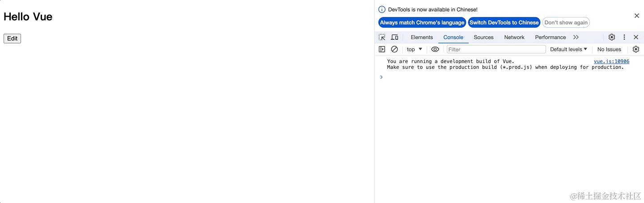Expand the more tabs chevron
The height and width of the screenshot is (203, 644).
point(576,37)
